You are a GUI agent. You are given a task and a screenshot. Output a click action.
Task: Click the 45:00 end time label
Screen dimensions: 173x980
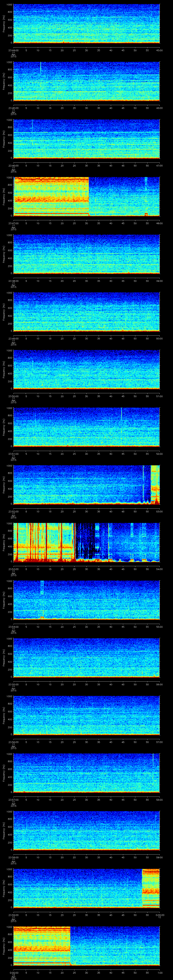pyautogui.click(x=159, y=50)
